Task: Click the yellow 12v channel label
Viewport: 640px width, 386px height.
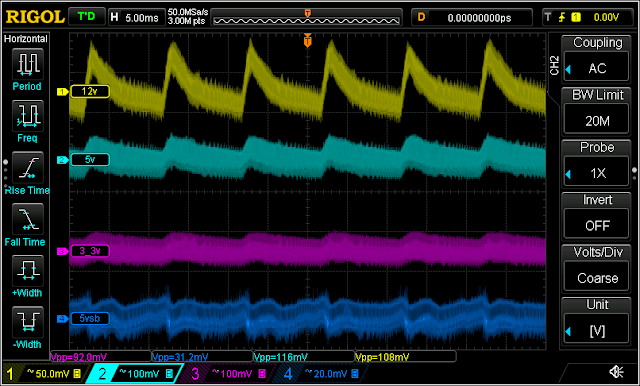Action: tap(90, 92)
